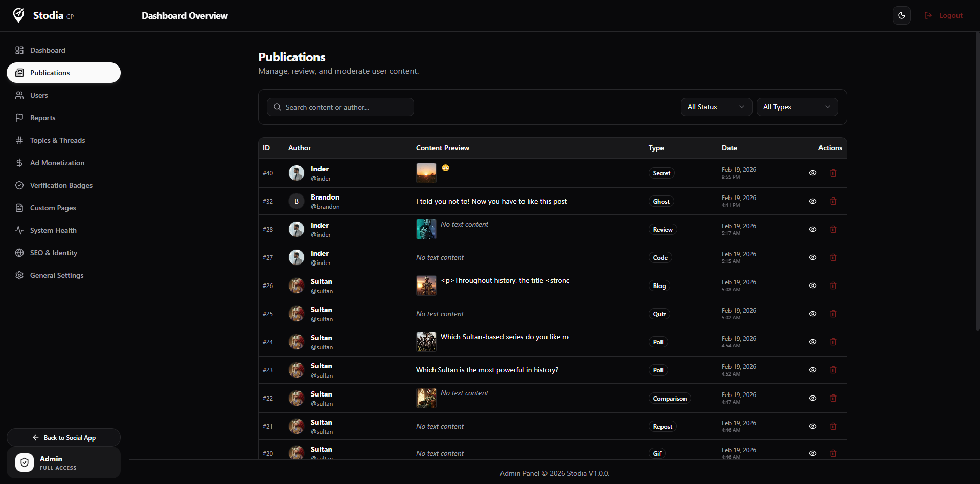View publication #40 with the eye icon
Image resolution: width=980 pixels, height=484 pixels.
coord(813,173)
